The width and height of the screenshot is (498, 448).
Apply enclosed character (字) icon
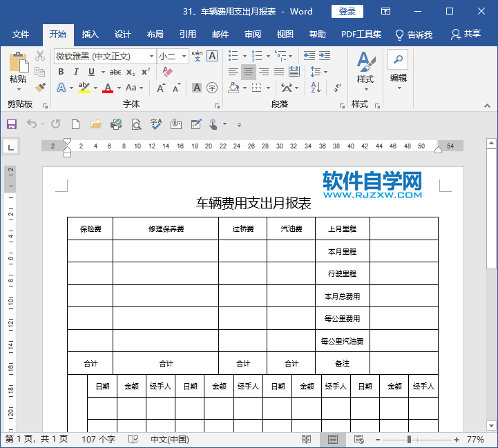coord(212,88)
